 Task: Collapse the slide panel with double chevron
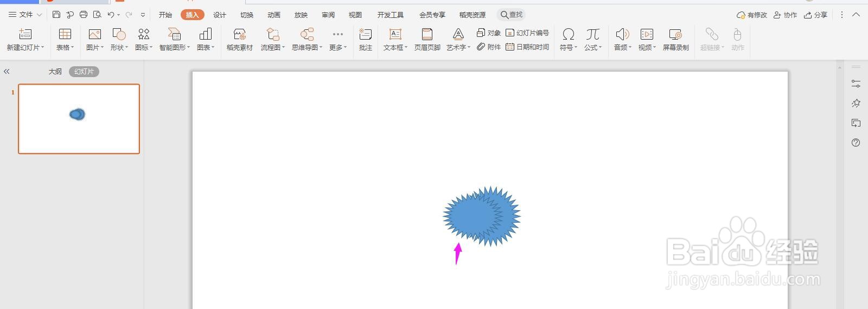coord(7,72)
